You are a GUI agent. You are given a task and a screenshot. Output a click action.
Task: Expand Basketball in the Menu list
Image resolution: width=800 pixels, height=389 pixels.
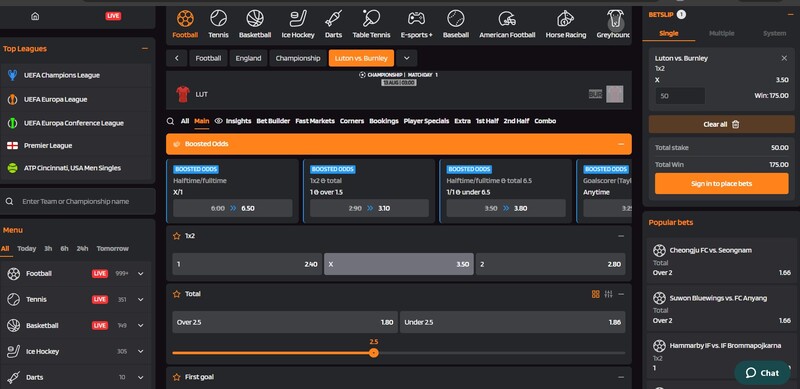coord(141,326)
